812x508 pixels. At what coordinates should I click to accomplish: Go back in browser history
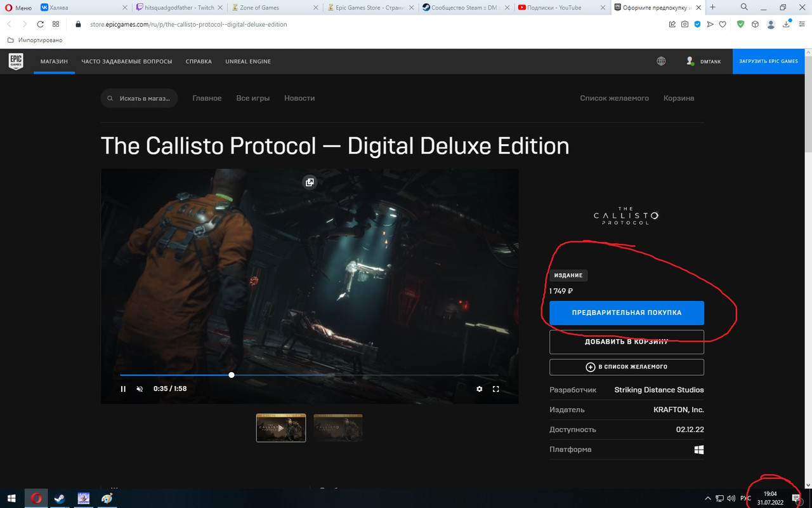9,24
